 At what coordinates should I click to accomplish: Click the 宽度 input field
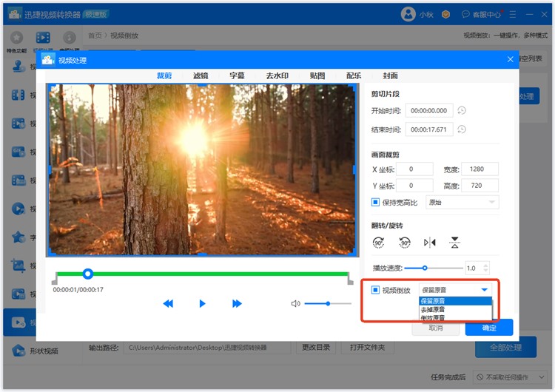[x=480, y=169]
